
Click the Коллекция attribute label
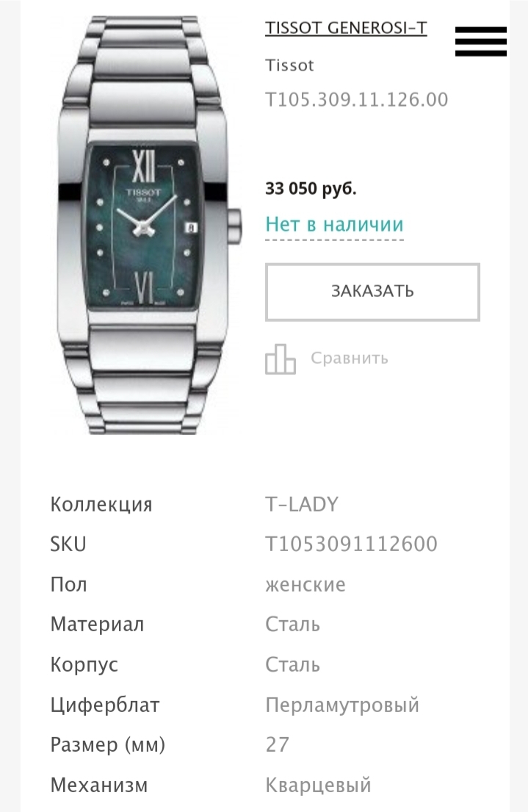point(101,504)
